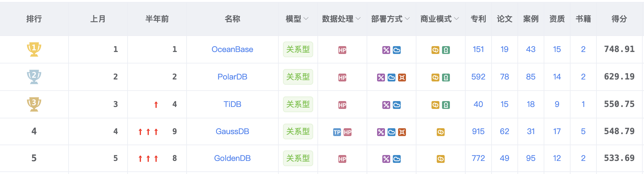644x174 pixels.
Task: Click the yellow business-model icon for OceanBase
Action: (435, 50)
